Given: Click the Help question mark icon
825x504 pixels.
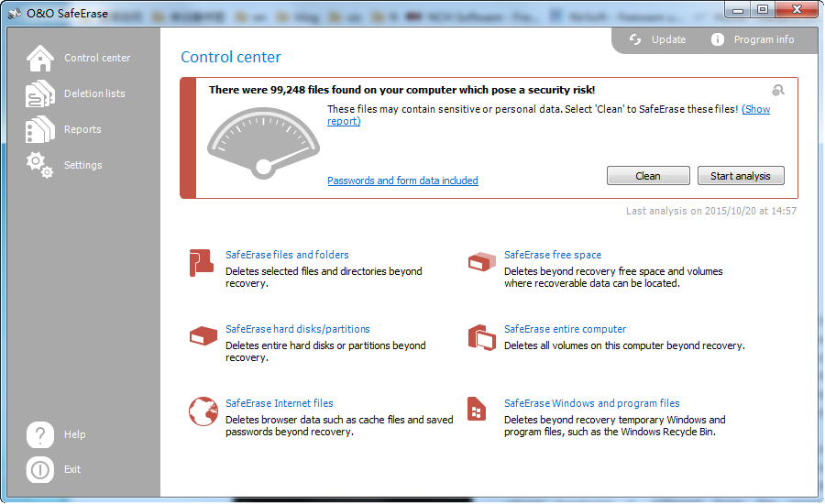Looking at the screenshot, I should coord(40,434).
